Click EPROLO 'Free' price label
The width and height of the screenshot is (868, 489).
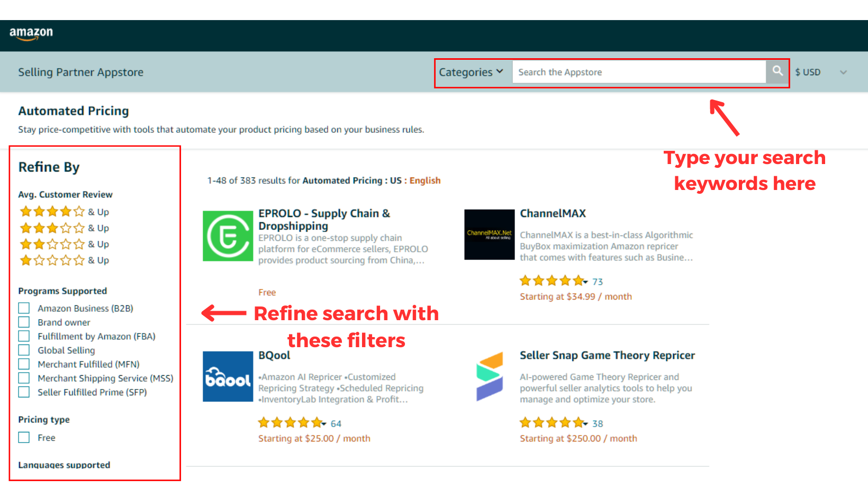click(x=267, y=293)
